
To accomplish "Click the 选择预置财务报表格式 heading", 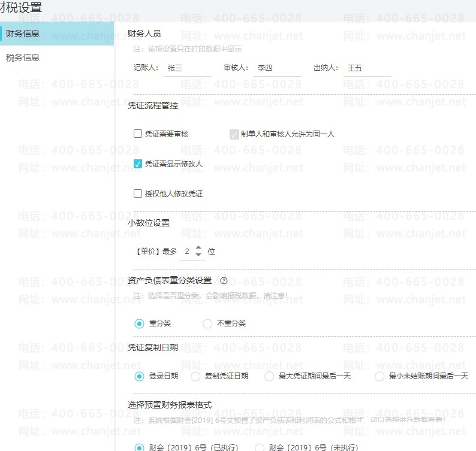I will (170, 405).
